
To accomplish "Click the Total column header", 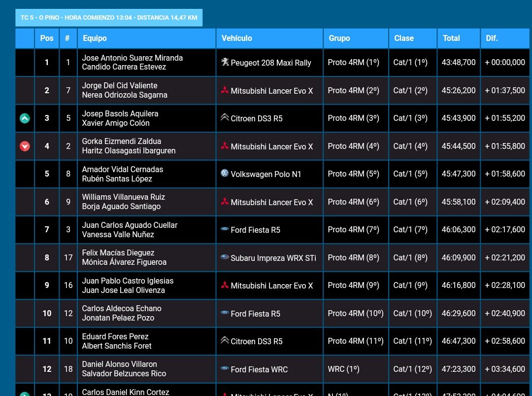I will [x=459, y=38].
